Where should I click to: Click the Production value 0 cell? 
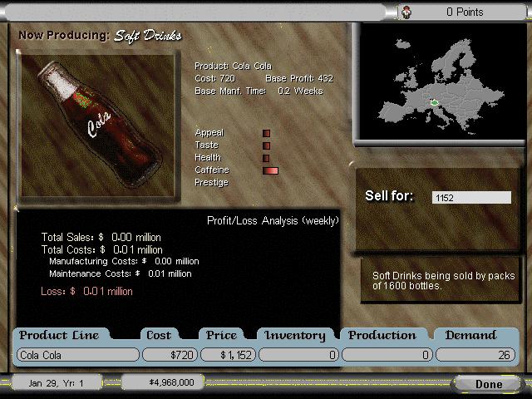pyautogui.click(x=387, y=355)
